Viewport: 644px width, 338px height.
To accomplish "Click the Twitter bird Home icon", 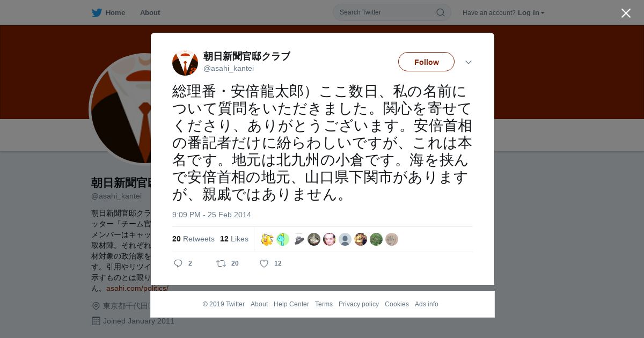I will click(x=97, y=13).
